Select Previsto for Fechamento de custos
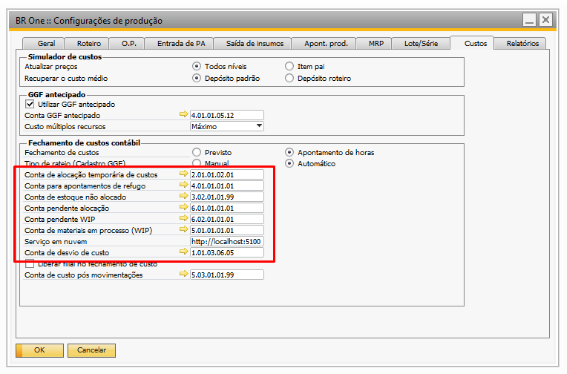Image resolution: width=567 pixels, height=374 pixels. [196, 152]
